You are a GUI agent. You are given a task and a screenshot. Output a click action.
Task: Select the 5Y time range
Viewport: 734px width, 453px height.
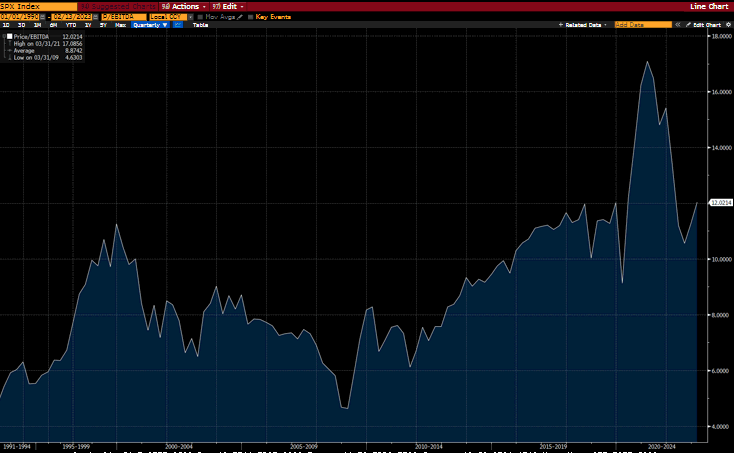pyautogui.click(x=103, y=25)
